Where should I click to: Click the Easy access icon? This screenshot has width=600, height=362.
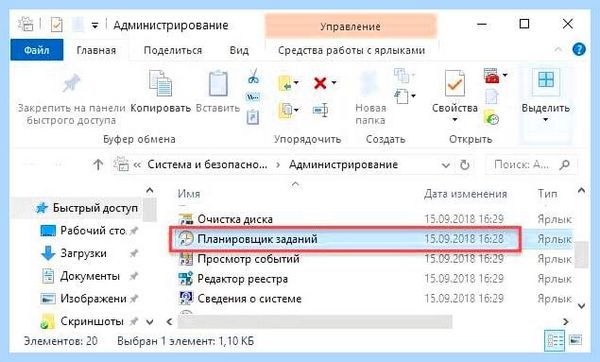402,75
